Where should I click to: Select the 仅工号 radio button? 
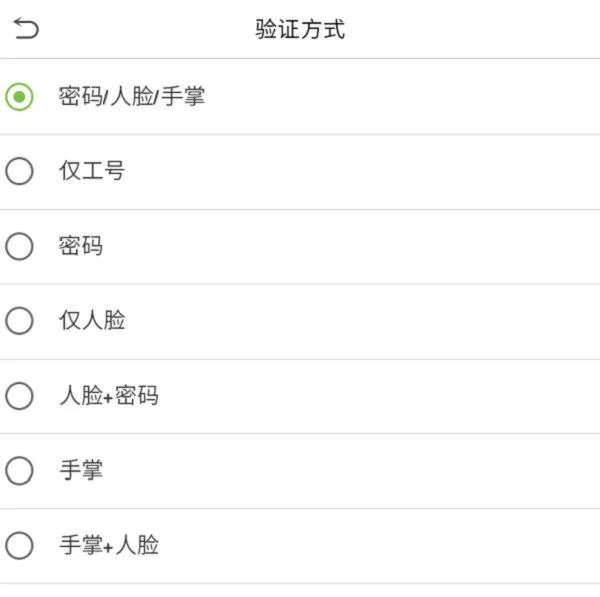(19, 171)
